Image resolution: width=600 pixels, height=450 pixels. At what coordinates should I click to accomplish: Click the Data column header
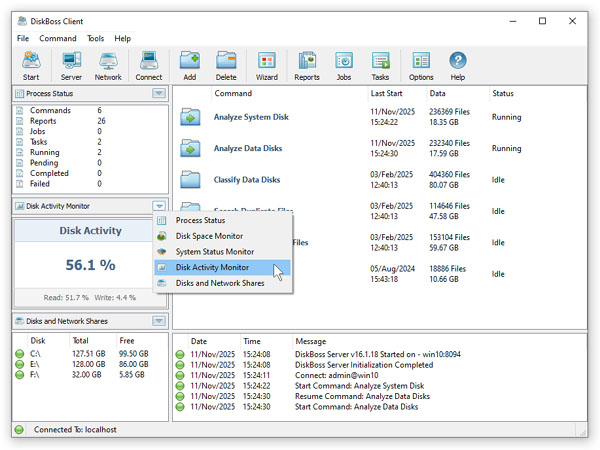click(x=437, y=93)
